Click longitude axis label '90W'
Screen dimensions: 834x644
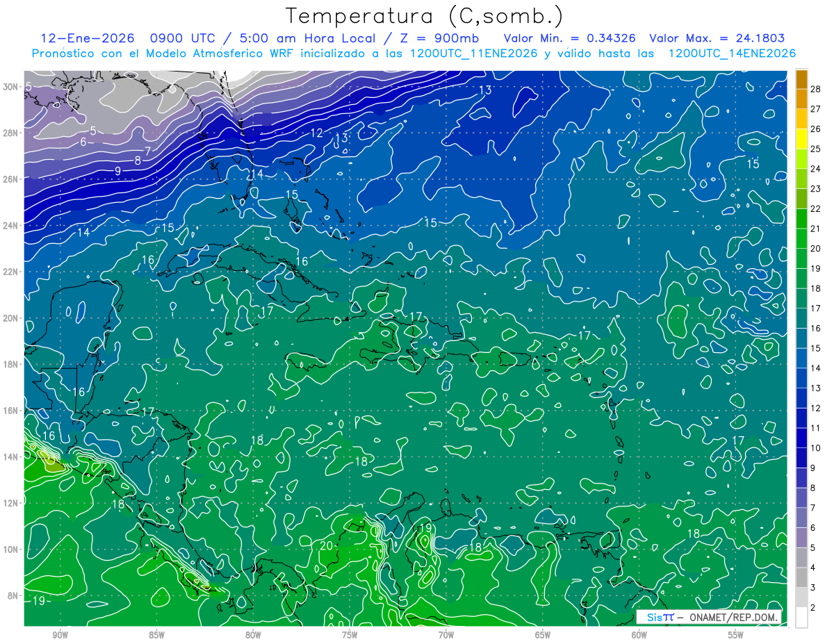(x=60, y=635)
